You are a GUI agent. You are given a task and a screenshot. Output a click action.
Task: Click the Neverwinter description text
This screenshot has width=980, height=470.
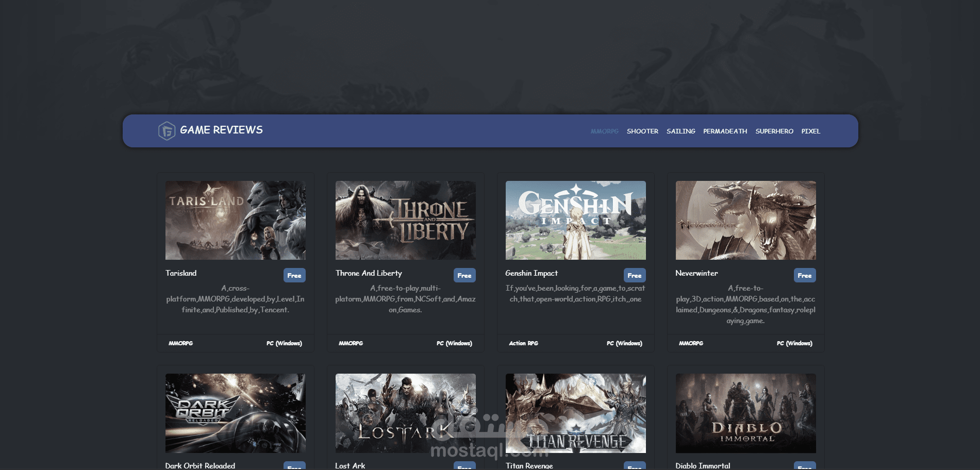point(746,305)
